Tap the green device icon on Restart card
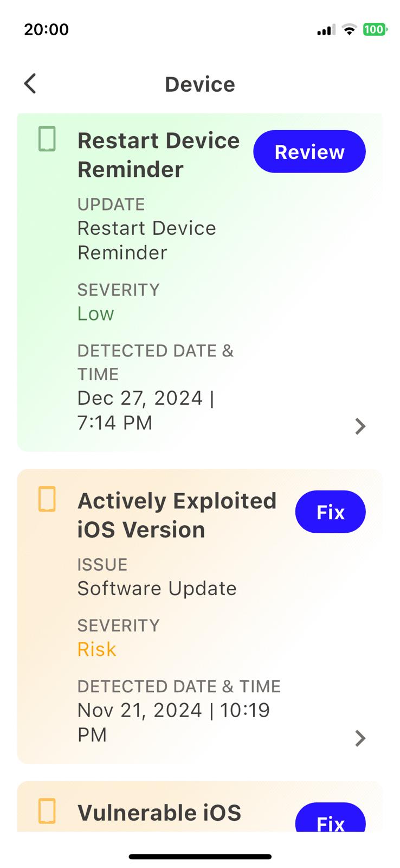The width and height of the screenshot is (400, 868). pos(47,139)
